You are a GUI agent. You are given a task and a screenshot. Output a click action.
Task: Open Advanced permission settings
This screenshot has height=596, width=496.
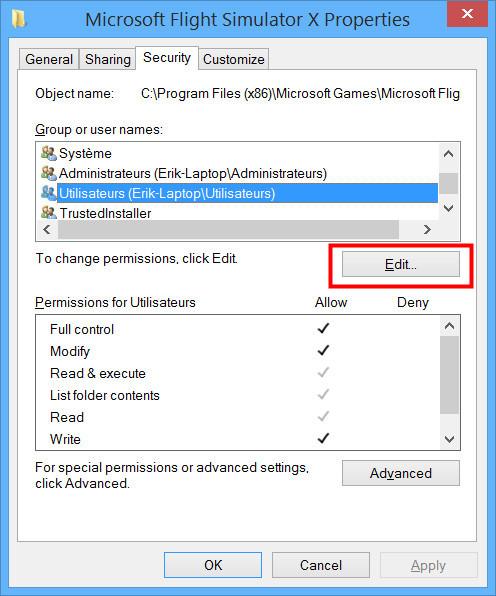(x=401, y=473)
